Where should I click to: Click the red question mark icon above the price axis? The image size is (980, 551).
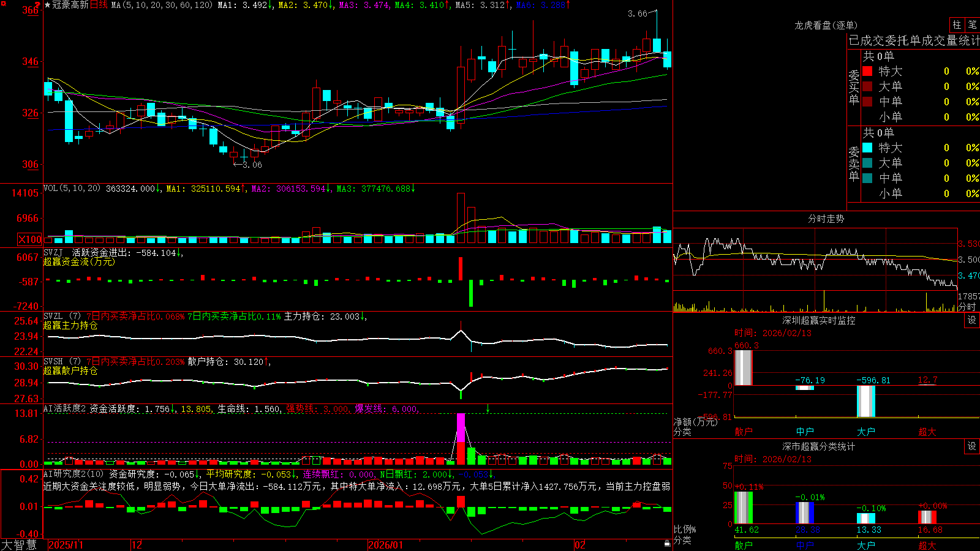click(x=37, y=5)
